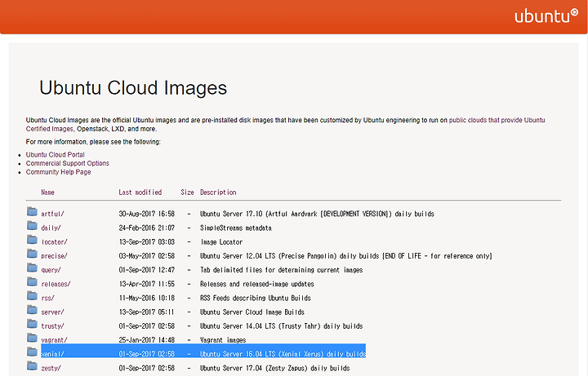Click the folder icon beside locator/

(x=32, y=240)
